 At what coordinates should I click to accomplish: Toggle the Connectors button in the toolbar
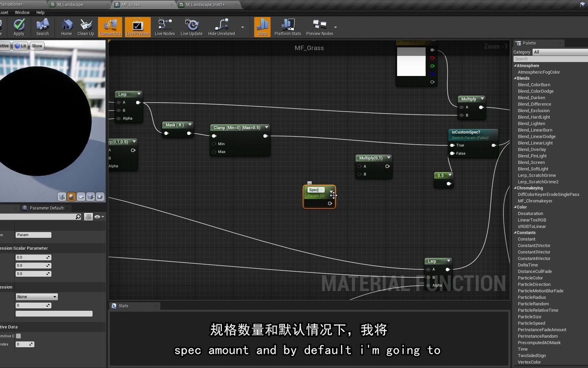(x=110, y=27)
